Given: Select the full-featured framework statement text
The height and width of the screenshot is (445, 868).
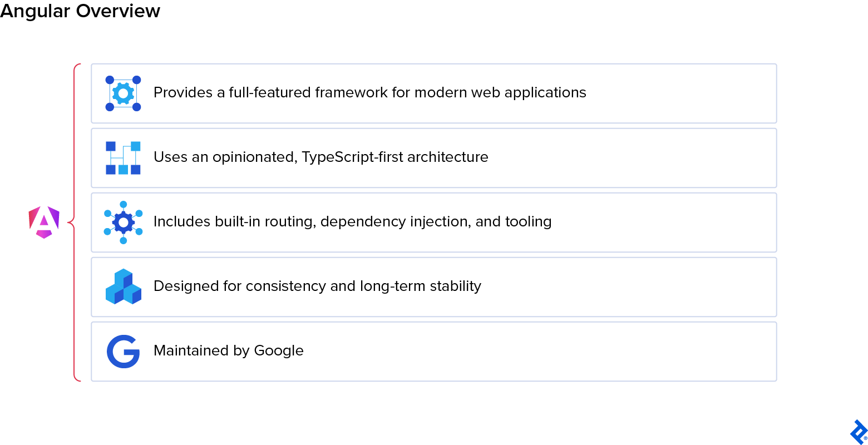Looking at the screenshot, I should click(369, 92).
